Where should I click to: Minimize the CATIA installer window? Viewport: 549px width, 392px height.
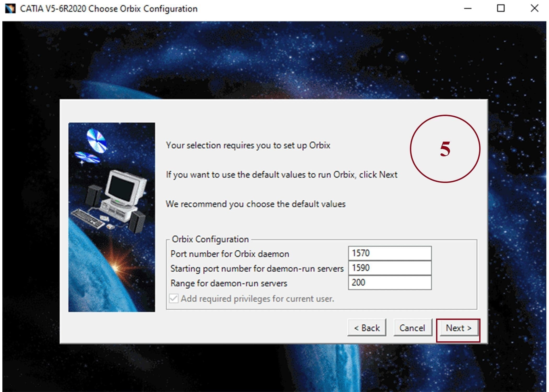[x=468, y=9]
